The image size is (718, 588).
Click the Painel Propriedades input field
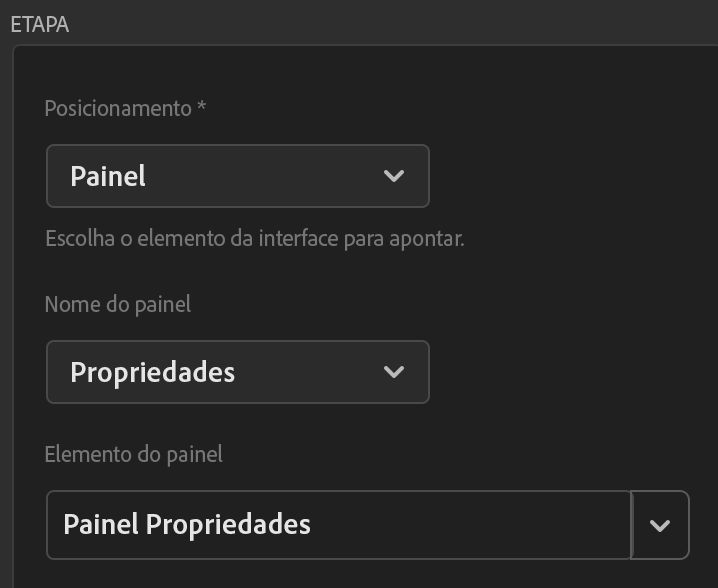(x=338, y=525)
